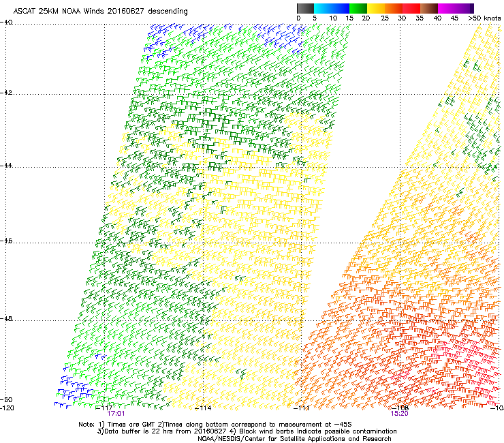Image resolution: width=504 pixels, height=443 pixels.
Task: Click the green 15-20 knots legend segment
Action: pos(358,8)
